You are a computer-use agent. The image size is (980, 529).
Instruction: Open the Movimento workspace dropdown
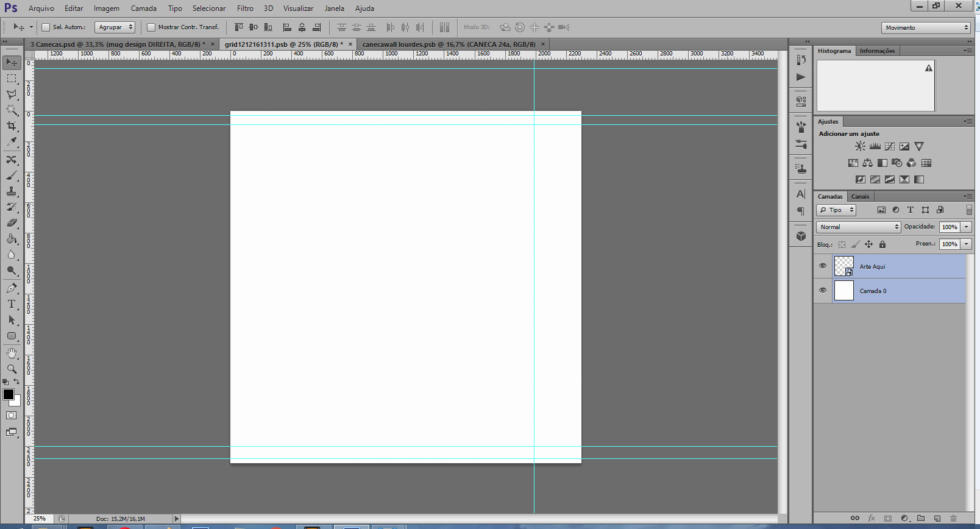coord(925,27)
